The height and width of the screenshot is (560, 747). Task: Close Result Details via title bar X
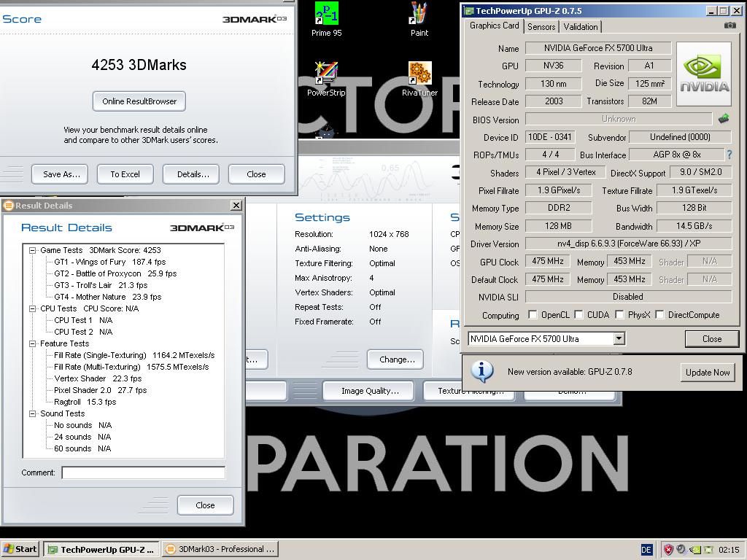(236, 205)
